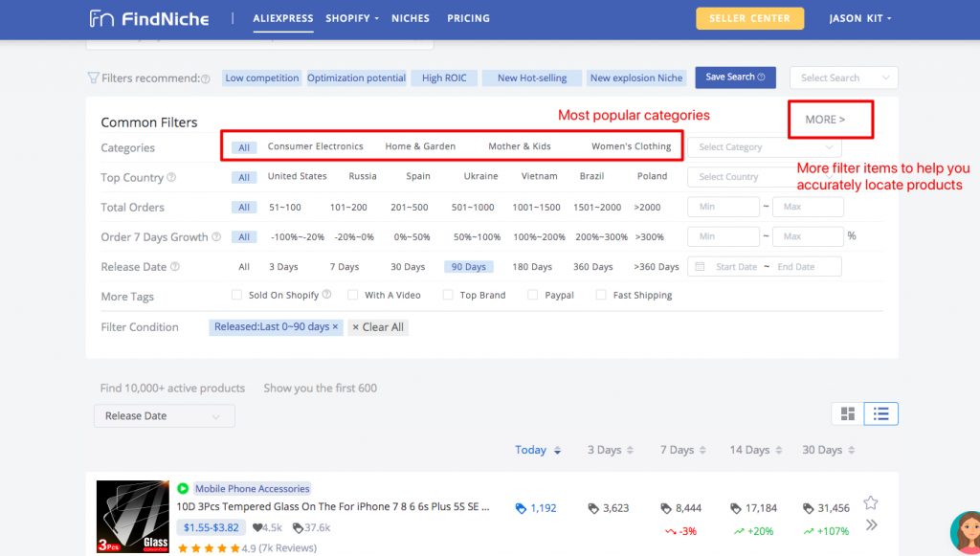Open the JASON KIT account menu
Viewport: 980px width, 556px height.
(860, 19)
